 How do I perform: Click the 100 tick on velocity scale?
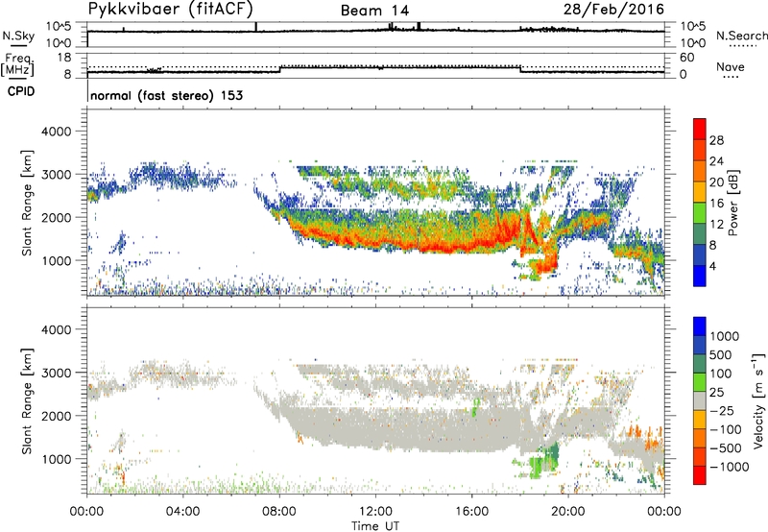tap(721, 374)
